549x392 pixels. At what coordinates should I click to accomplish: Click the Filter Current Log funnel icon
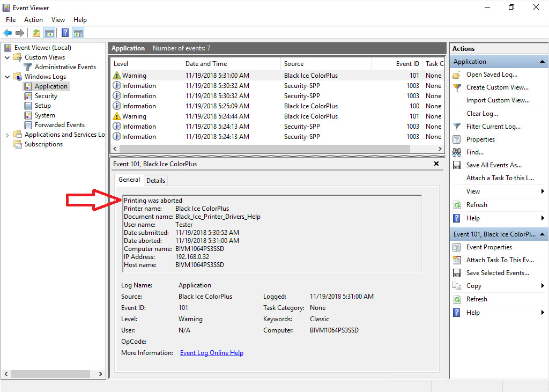[457, 127]
